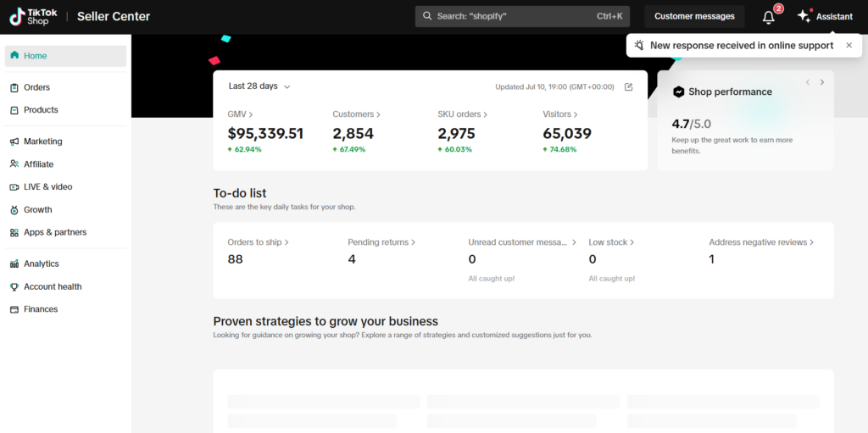
Task: Go to previous Shop performance card
Action: coord(808,82)
